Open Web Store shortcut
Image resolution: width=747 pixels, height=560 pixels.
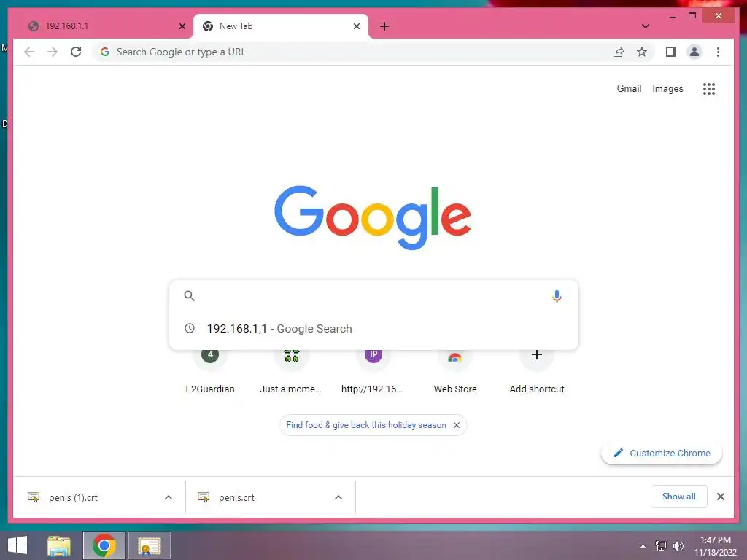[x=455, y=371]
